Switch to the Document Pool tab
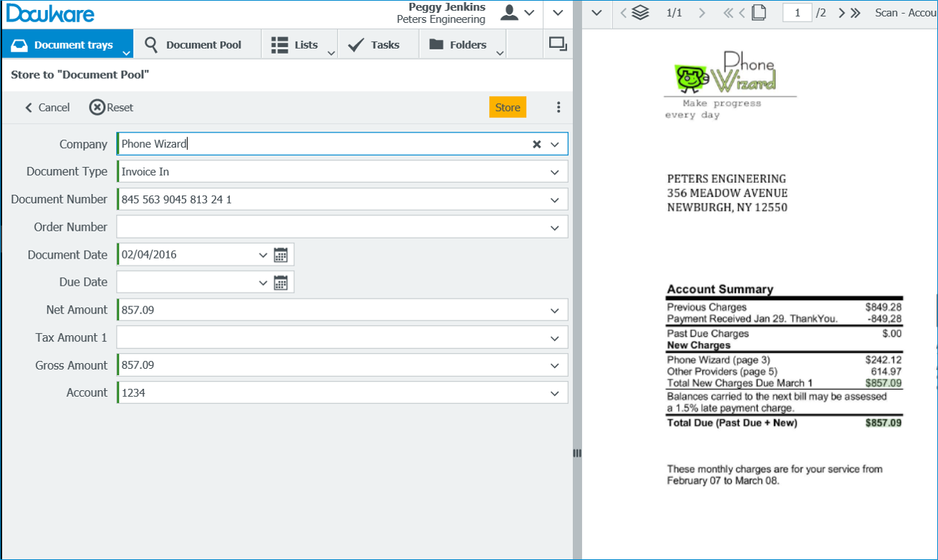This screenshot has height=560, width=938. point(193,44)
